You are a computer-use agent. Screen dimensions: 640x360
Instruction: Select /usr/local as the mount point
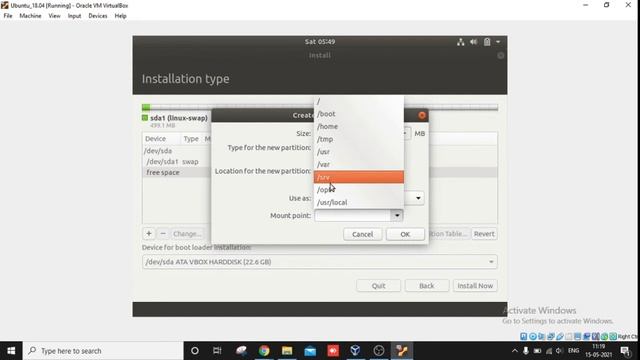pos(359,202)
